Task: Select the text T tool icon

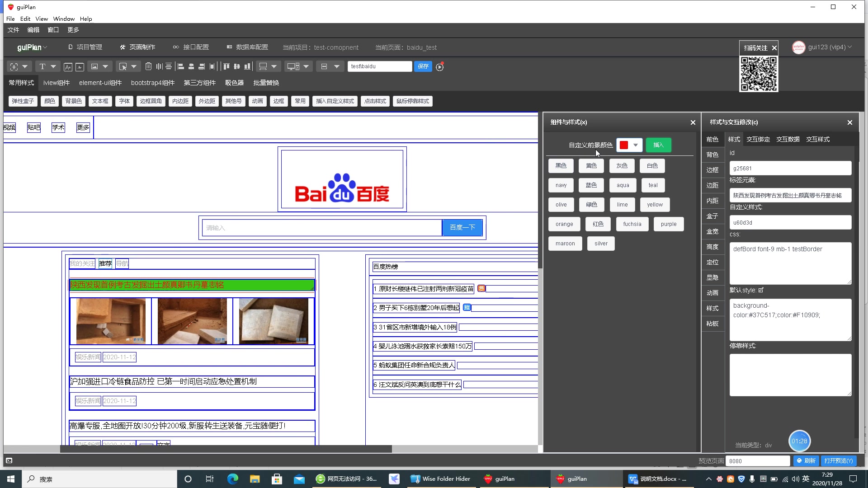Action: [42, 66]
